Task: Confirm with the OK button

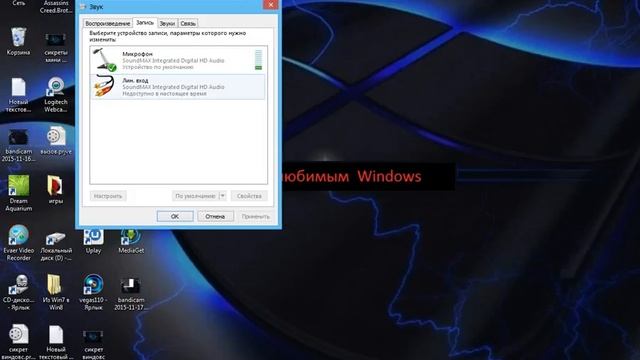Action: 175,216
